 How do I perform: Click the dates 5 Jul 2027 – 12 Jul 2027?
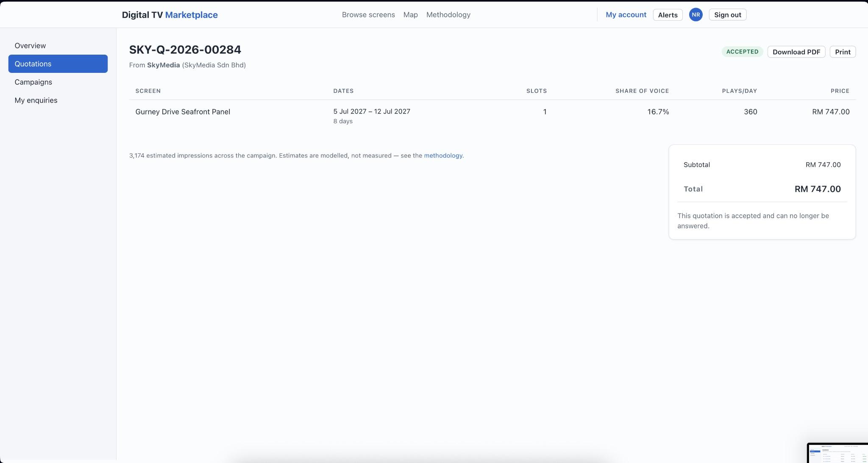(x=372, y=111)
